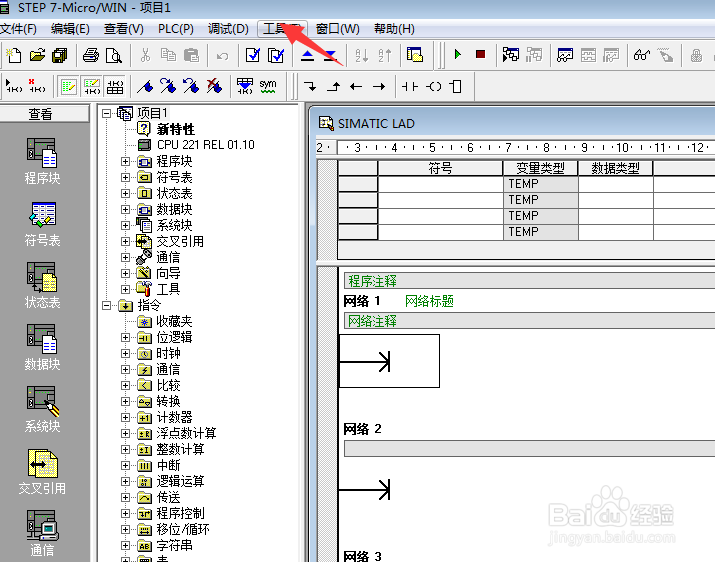Screen dimensions: 715x562
Task: Draw line down icon in toolbar
Action: pyautogui.click(x=311, y=86)
